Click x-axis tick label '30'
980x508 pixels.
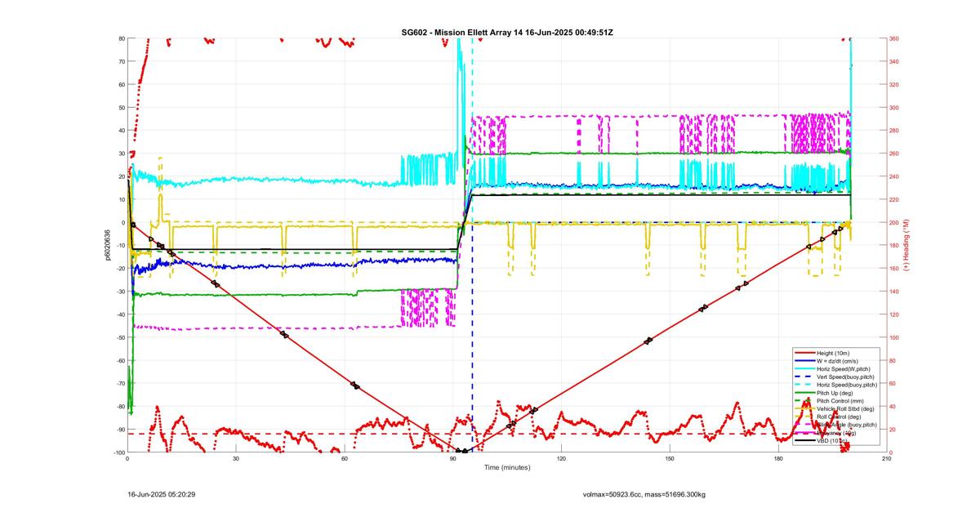coord(236,459)
